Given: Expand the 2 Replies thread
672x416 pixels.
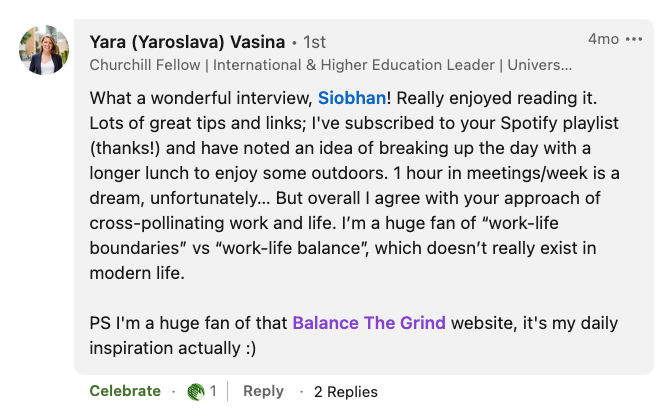Looking at the screenshot, I should coord(345,392).
